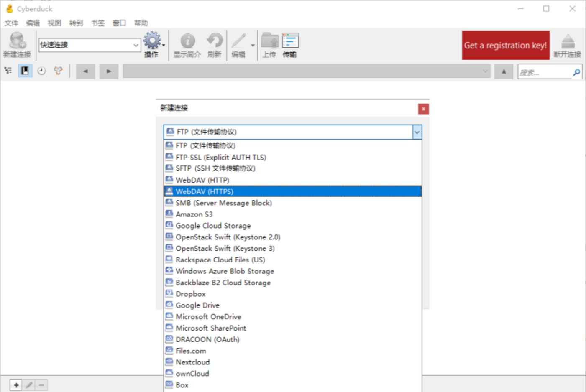Toggle the history view
Image resolution: width=586 pixels, height=392 pixels.
[41, 71]
